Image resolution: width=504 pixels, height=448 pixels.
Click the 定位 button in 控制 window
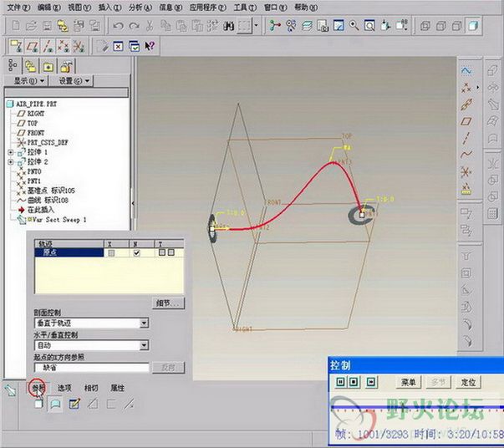[x=468, y=382]
